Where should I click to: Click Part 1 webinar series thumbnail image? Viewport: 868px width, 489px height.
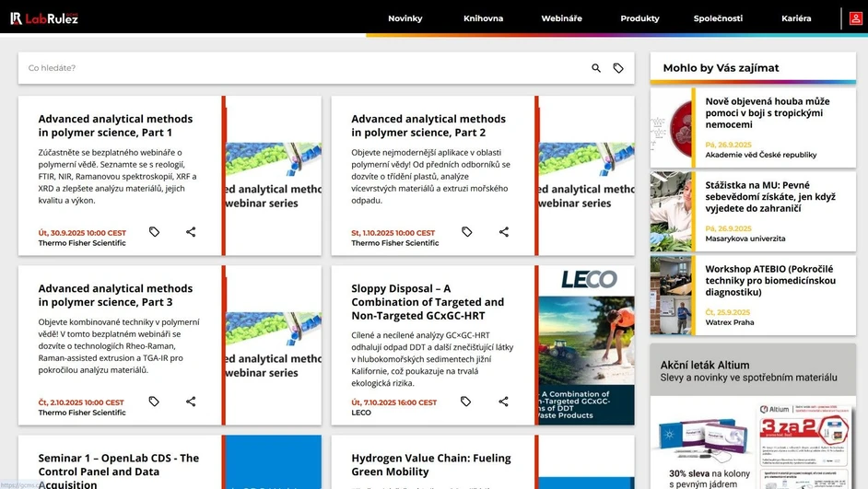tap(274, 175)
